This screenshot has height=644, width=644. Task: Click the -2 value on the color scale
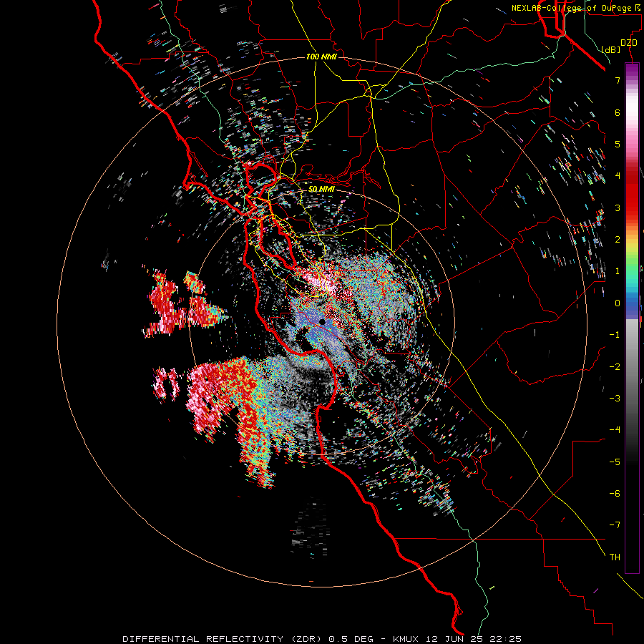pos(615,367)
